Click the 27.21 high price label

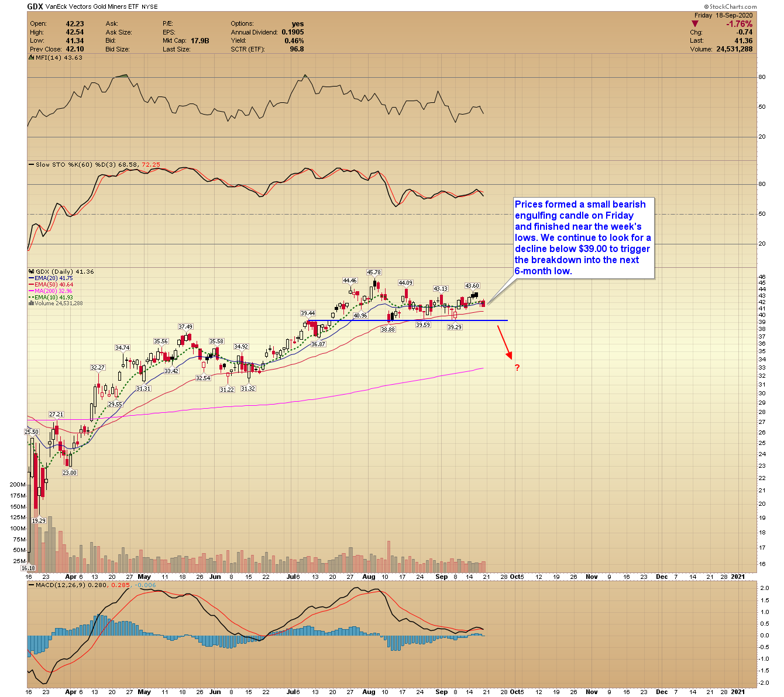(x=56, y=415)
